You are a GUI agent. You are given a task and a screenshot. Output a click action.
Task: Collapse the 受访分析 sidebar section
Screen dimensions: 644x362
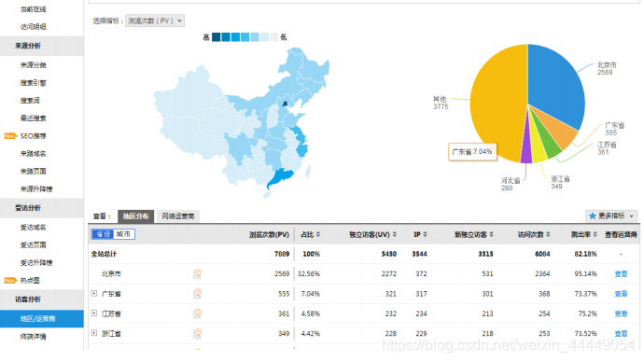tap(41, 208)
